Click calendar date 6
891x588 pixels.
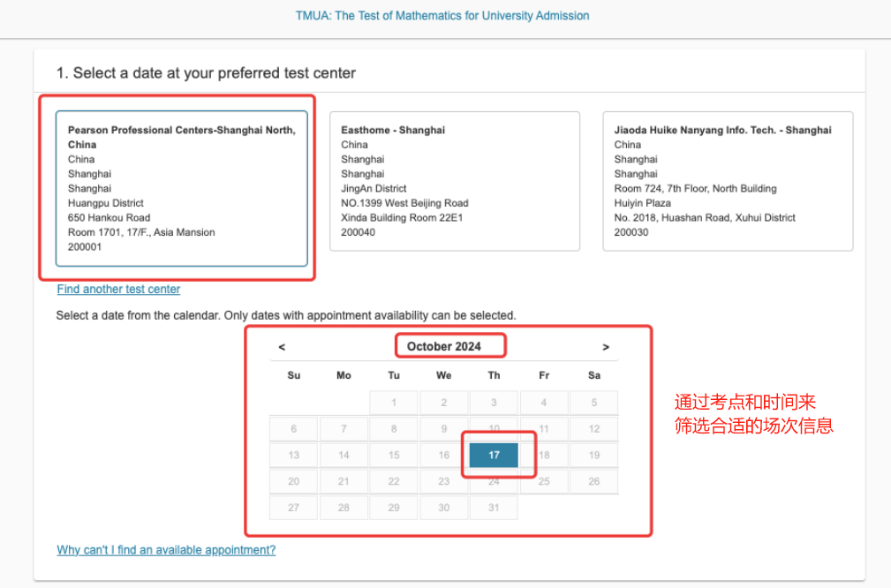tap(294, 429)
